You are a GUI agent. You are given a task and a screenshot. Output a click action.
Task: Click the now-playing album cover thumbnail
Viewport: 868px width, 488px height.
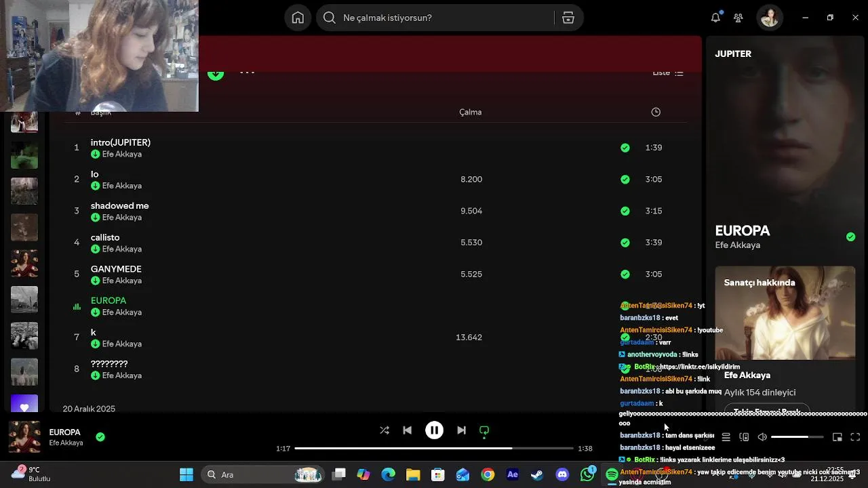24,437
